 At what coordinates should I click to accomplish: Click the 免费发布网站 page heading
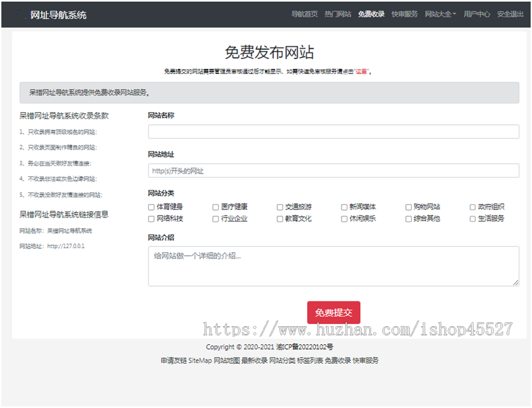coord(270,52)
